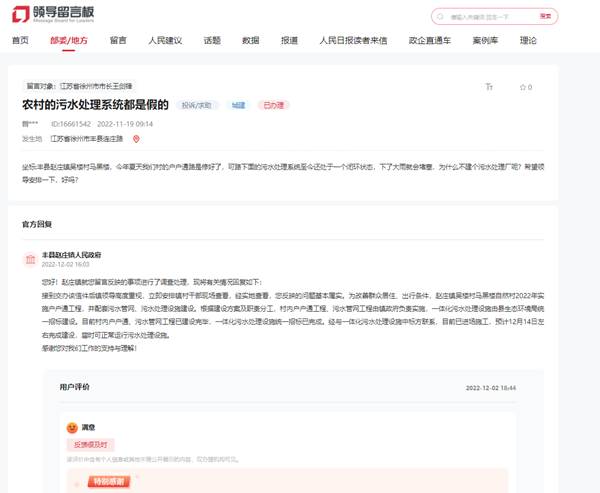Image resolution: width=600 pixels, height=493 pixels.
Task: Open the 政企直通车 tab
Action: click(430, 40)
